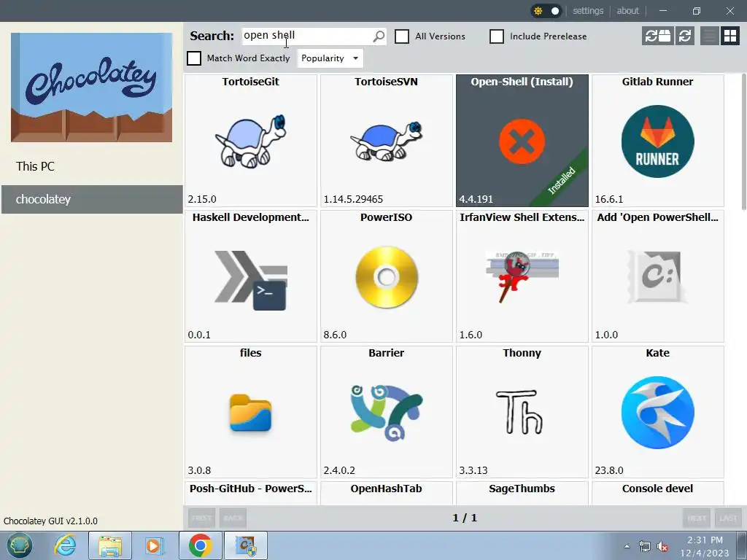Click Kate version 23.8.0 text
The image size is (747, 560).
click(609, 470)
